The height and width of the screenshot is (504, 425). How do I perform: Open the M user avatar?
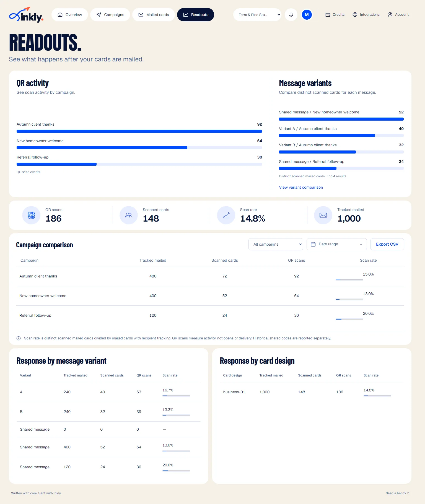[x=307, y=15]
